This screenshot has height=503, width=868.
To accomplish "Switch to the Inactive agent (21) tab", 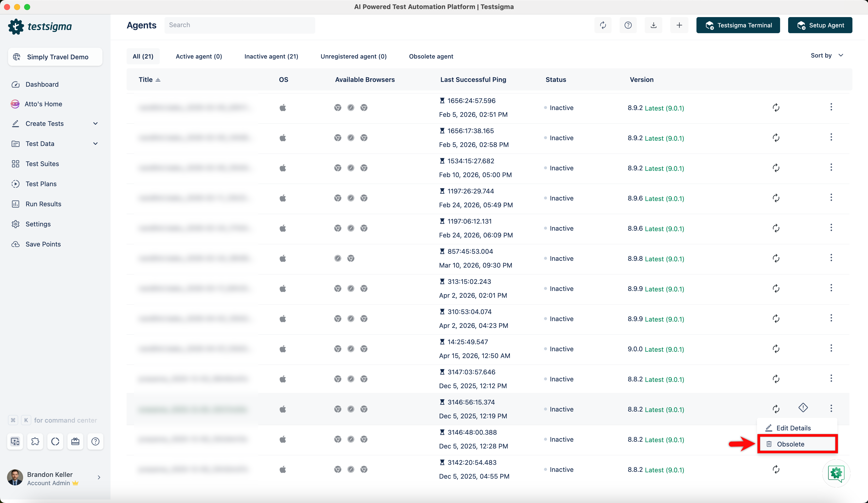I will tap(271, 57).
